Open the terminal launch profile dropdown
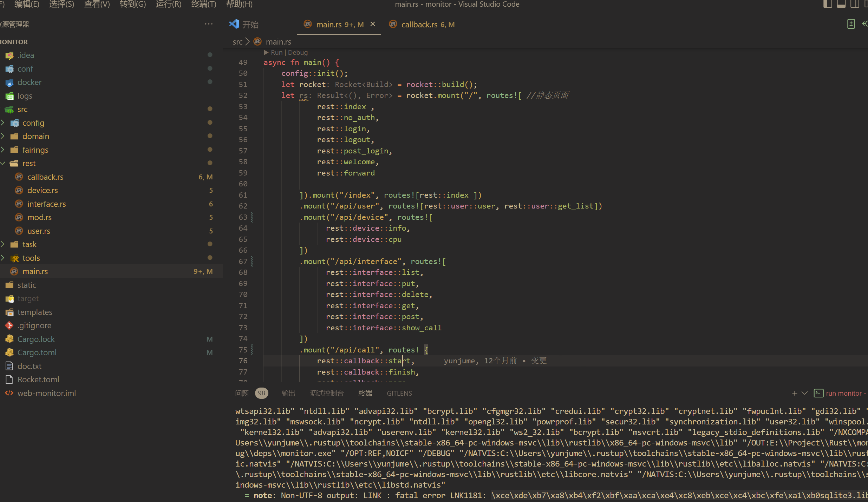Viewport: 868px width, 502px height. tap(804, 393)
